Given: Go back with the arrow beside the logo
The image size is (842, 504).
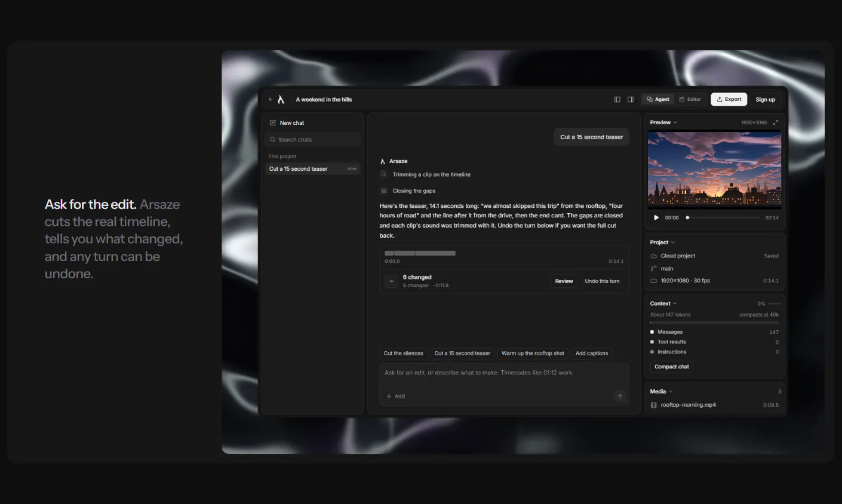Looking at the screenshot, I should (271, 100).
